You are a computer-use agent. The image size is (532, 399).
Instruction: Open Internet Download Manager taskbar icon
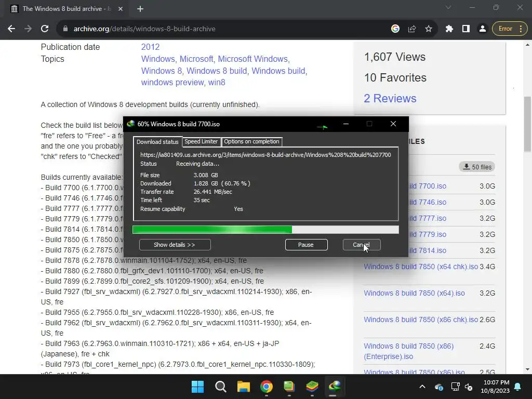point(335,387)
